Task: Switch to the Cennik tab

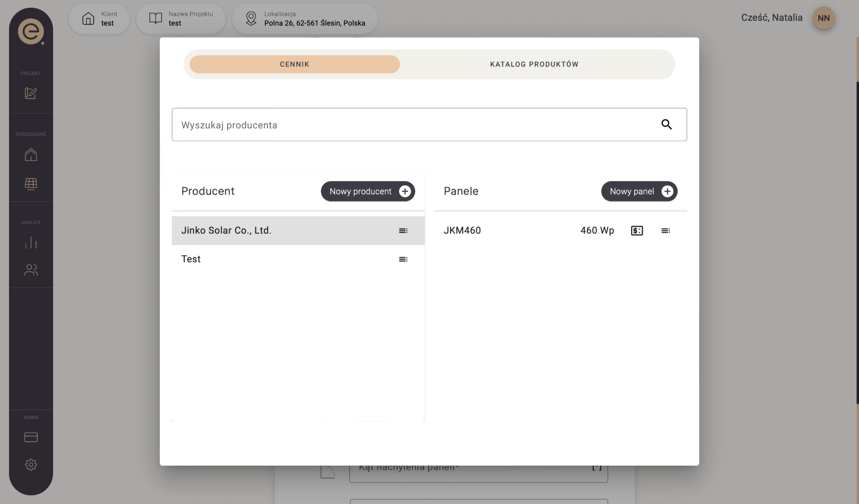Action: point(295,64)
